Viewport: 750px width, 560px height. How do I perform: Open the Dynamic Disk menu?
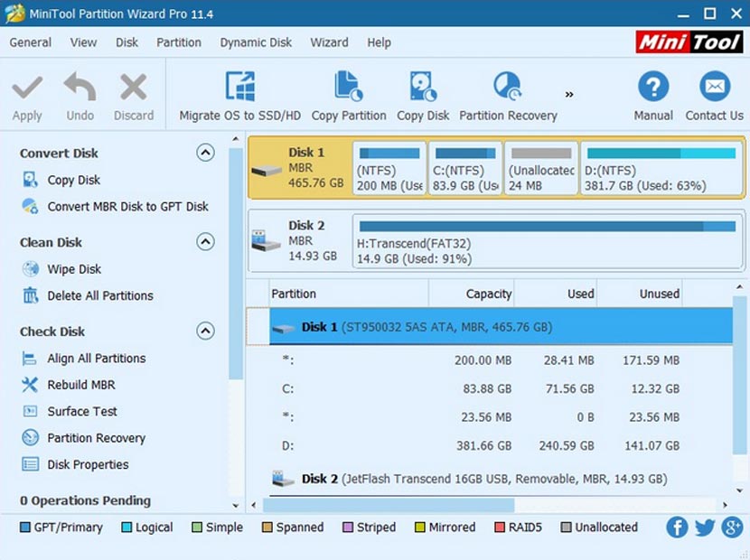[254, 42]
